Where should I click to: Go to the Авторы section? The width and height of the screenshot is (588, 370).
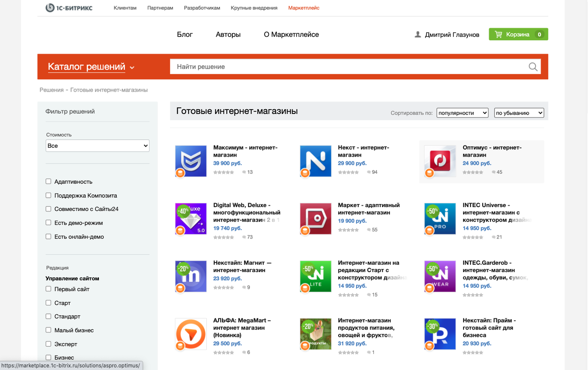(228, 35)
